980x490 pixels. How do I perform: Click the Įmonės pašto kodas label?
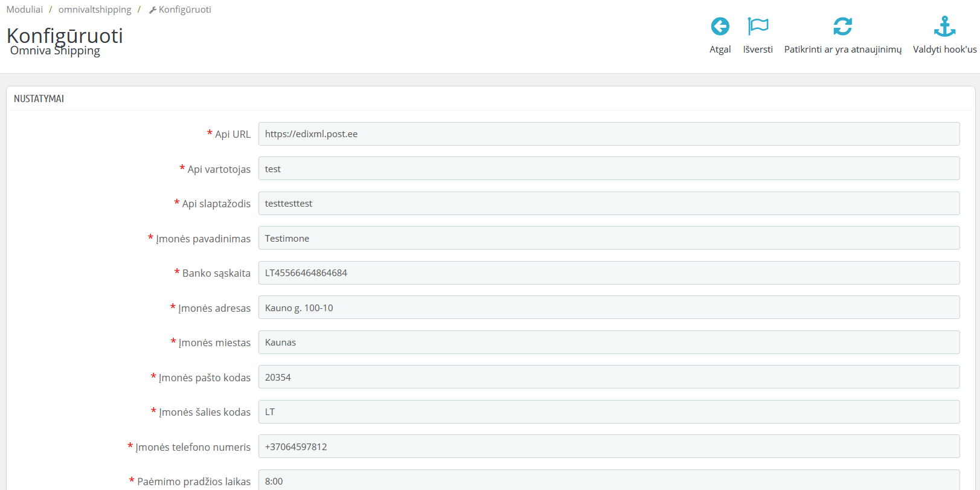pos(204,378)
